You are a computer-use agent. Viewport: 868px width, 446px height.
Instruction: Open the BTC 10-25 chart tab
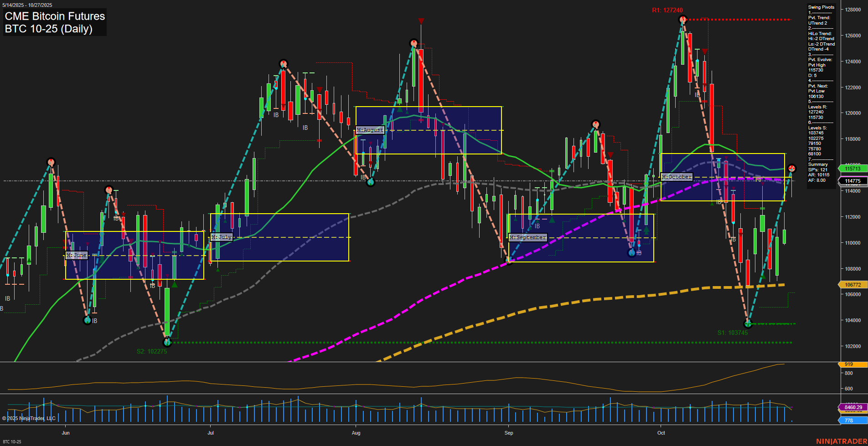pyautogui.click(x=12, y=441)
